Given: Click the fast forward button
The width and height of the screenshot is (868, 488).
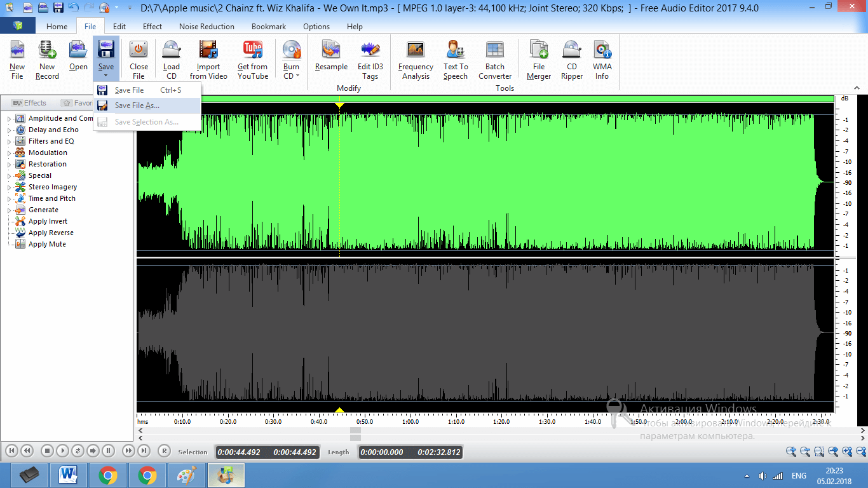Looking at the screenshot, I should pos(128,451).
